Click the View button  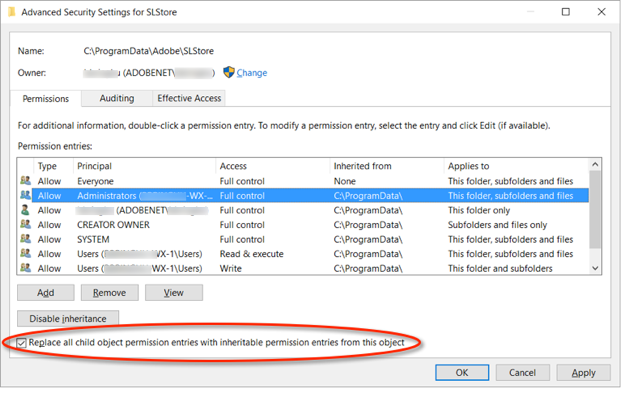174,293
